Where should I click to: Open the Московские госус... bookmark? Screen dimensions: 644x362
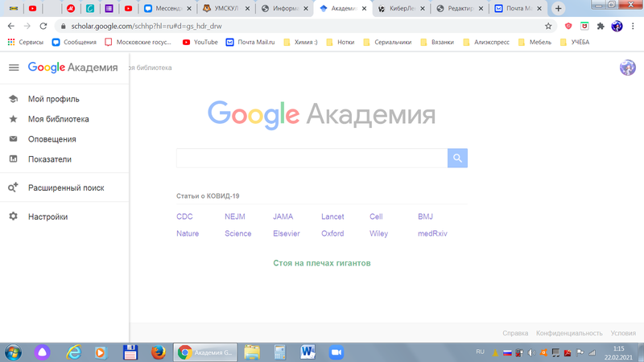pyautogui.click(x=138, y=42)
